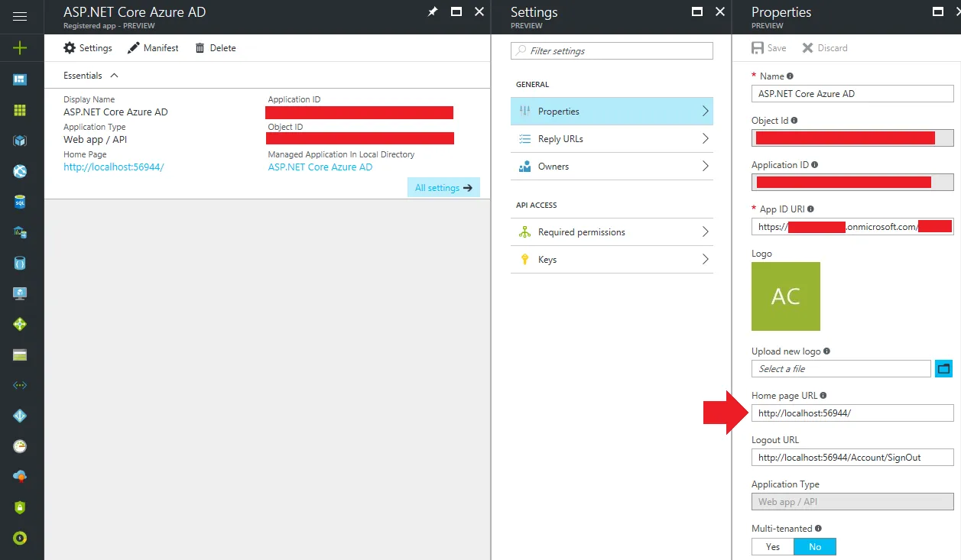Click the Reply URLs chevron arrow
Image resolution: width=961 pixels, height=560 pixels.
(x=705, y=138)
